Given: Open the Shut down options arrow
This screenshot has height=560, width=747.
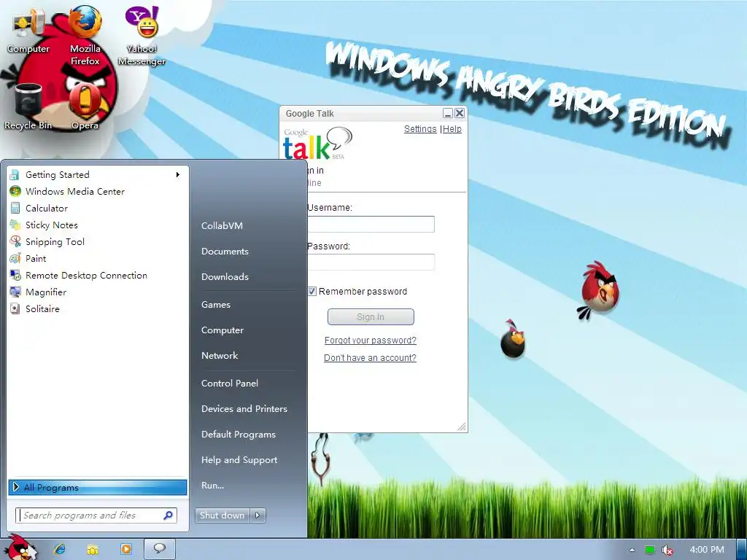Looking at the screenshot, I should [x=258, y=516].
